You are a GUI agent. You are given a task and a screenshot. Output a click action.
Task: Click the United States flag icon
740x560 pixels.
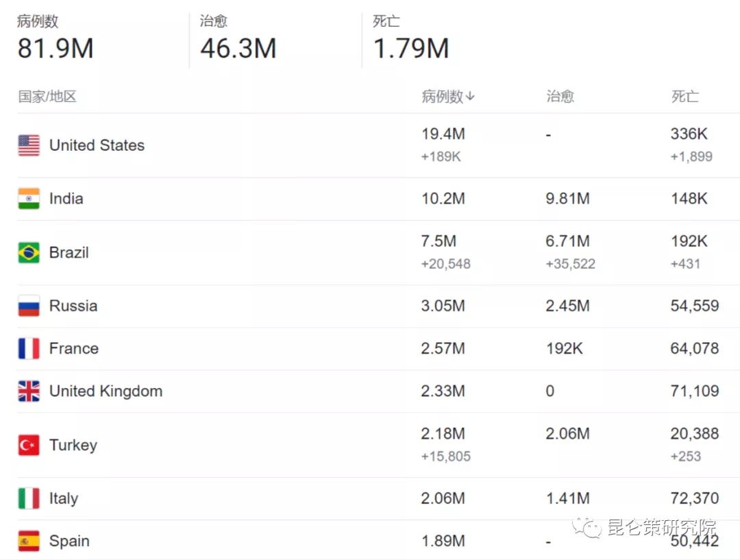click(x=29, y=145)
